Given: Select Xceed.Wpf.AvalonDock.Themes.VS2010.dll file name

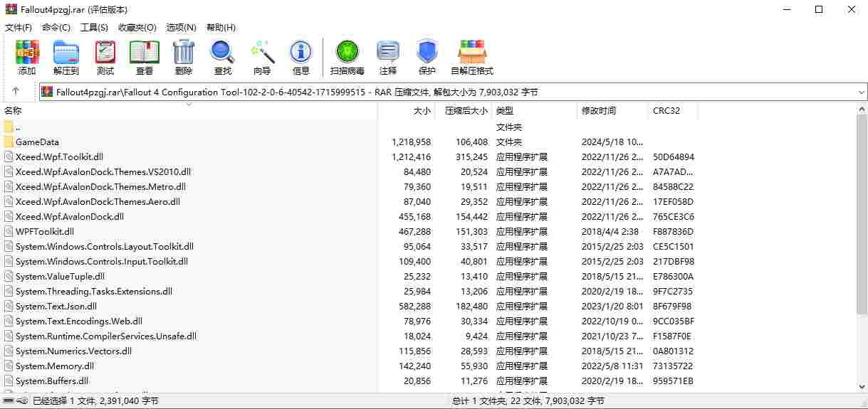Looking at the screenshot, I should [x=103, y=171].
